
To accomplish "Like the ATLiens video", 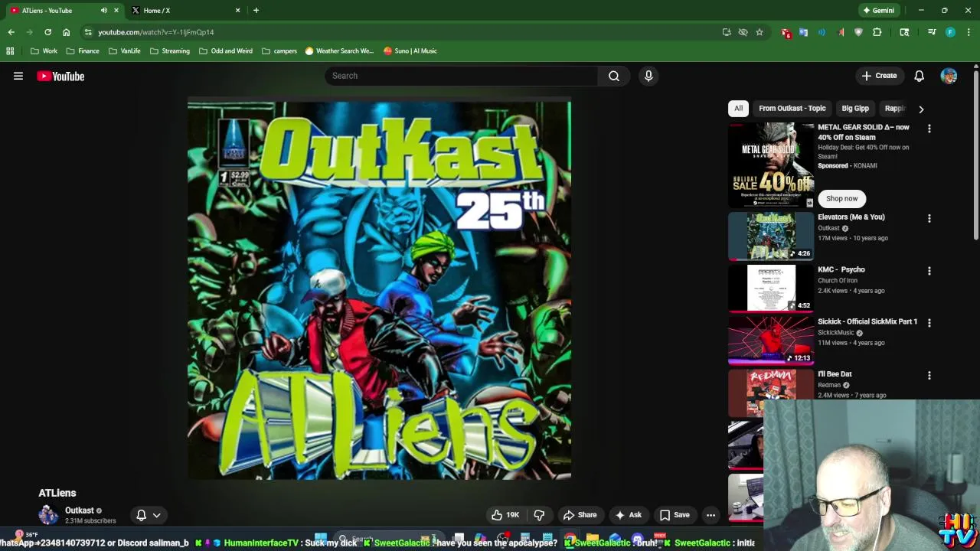I will click(505, 515).
